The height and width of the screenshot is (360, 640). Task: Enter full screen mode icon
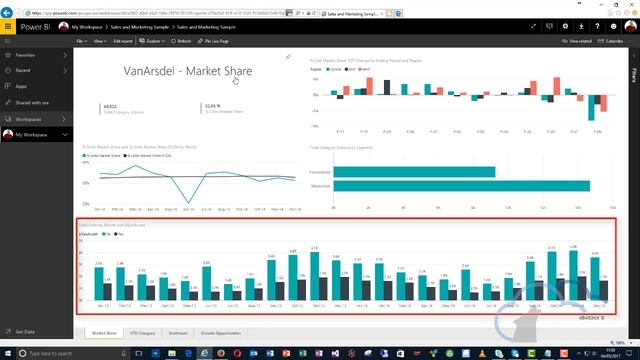533,27
